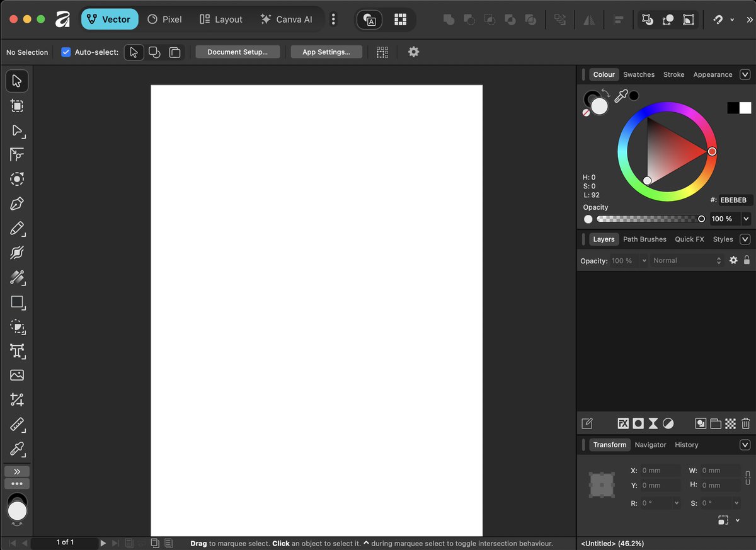Open the Navigator tab
The image size is (756, 550).
tap(650, 445)
